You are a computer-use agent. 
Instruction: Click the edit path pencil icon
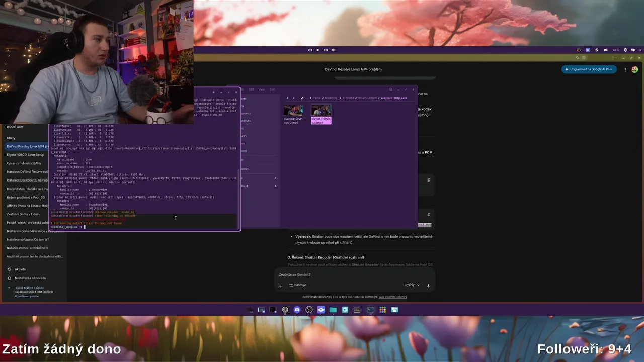(x=302, y=98)
